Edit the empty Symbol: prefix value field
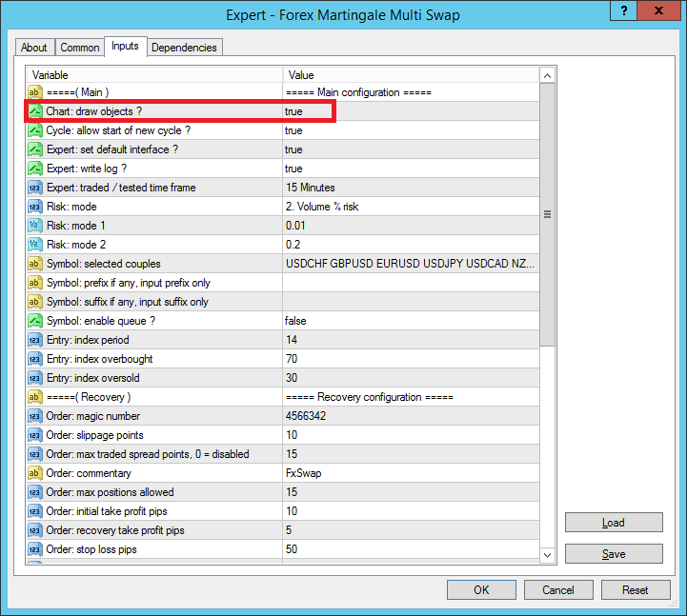 (411, 283)
